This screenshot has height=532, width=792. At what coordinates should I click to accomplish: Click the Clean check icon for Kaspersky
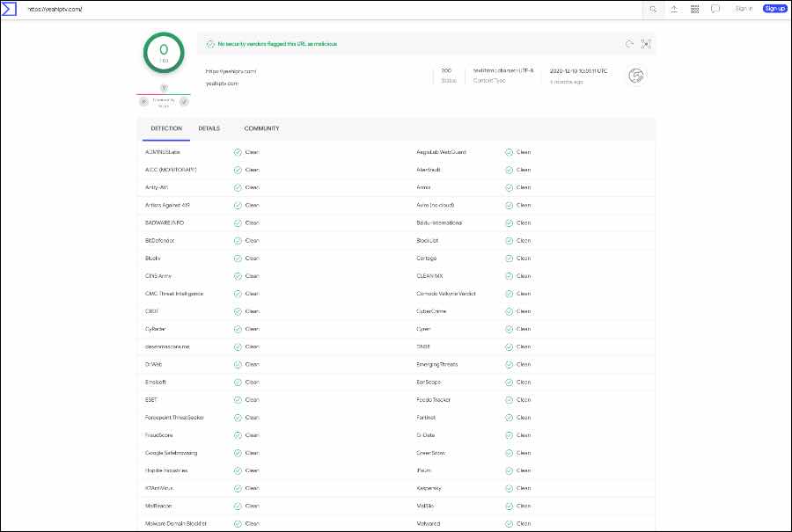(510, 488)
